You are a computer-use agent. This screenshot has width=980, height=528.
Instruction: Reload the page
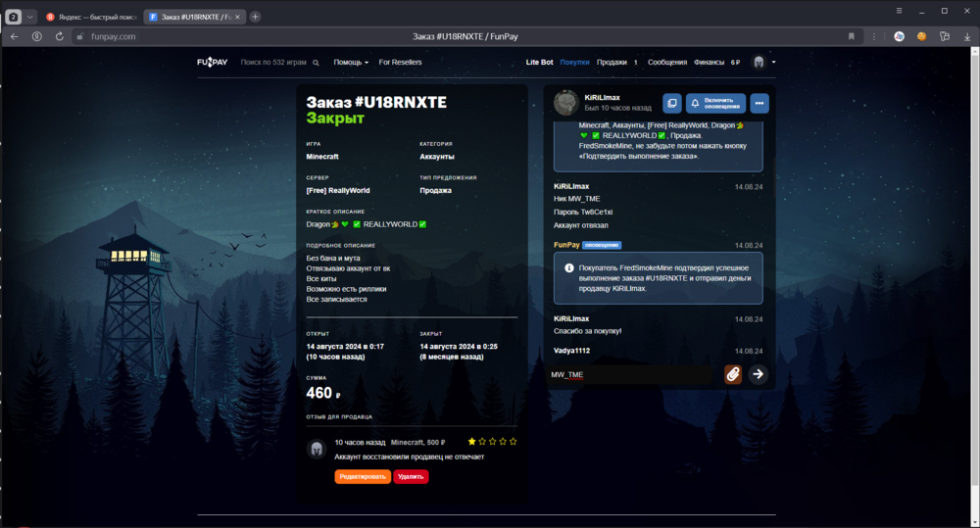click(x=60, y=36)
